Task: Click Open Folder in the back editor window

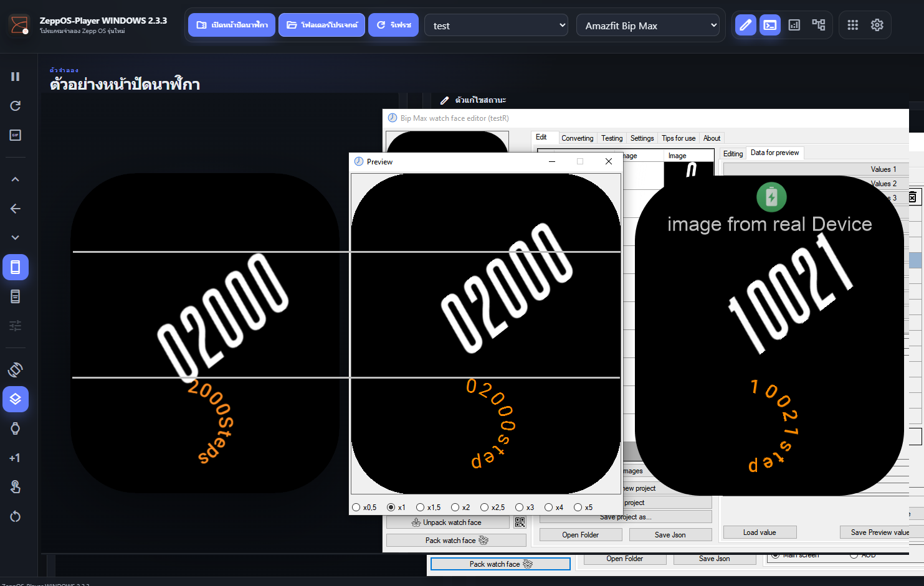Action: (x=625, y=559)
